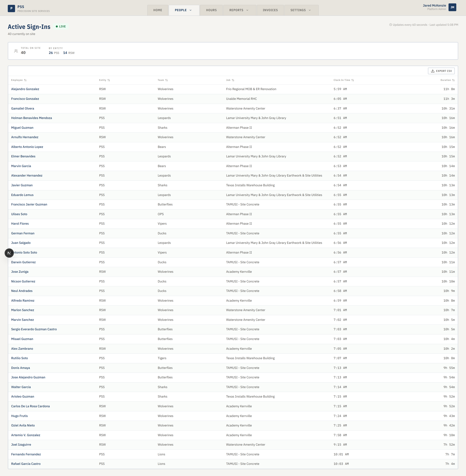Open Holman Benavides Mendoza's profile link
The height and width of the screenshot is (476, 466).
click(31, 118)
